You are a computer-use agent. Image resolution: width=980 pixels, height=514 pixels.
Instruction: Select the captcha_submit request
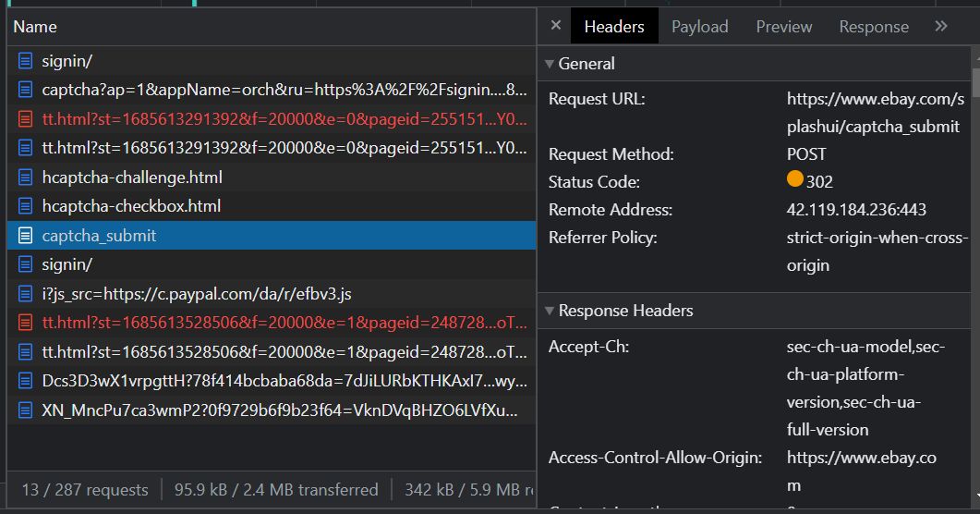(x=272, y=235)
